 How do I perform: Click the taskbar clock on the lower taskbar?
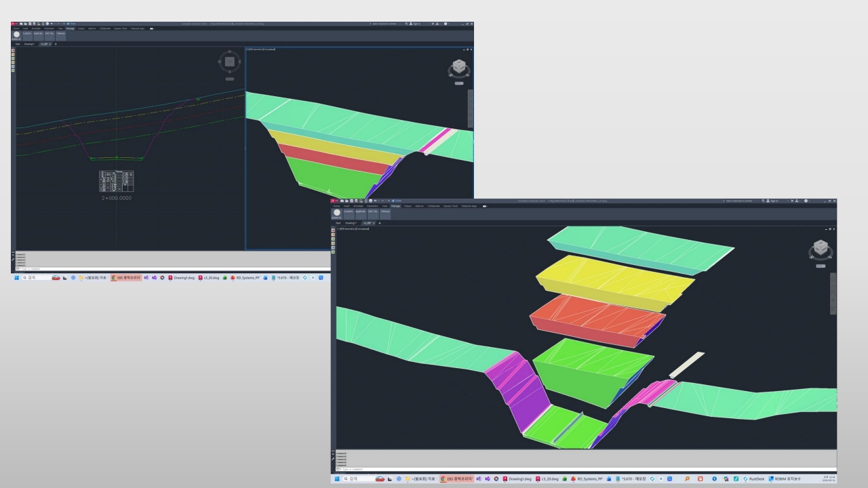pyautogui.click(x=827, y=479)
